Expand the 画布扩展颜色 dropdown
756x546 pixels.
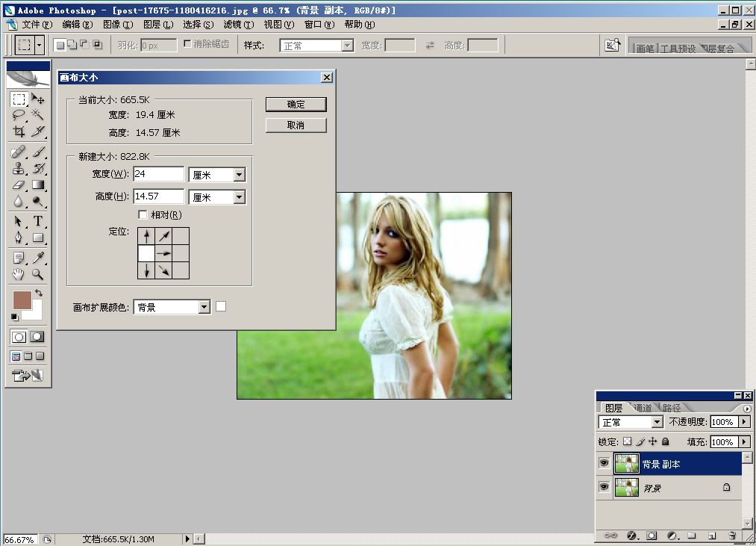tap(204, 307)
